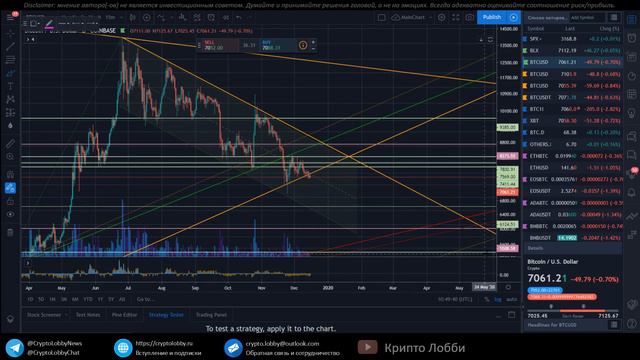
Task: Set the range to YTD
Action: pos(88,299)
